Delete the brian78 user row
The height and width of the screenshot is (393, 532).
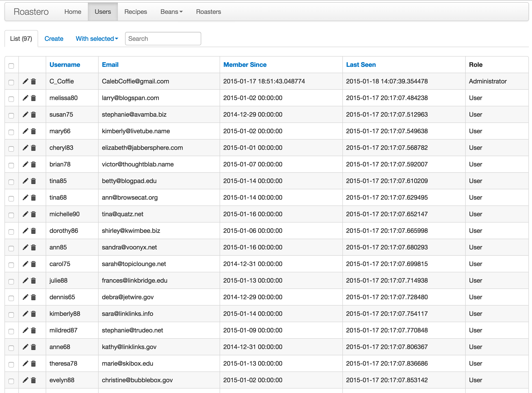coord(34,164)
